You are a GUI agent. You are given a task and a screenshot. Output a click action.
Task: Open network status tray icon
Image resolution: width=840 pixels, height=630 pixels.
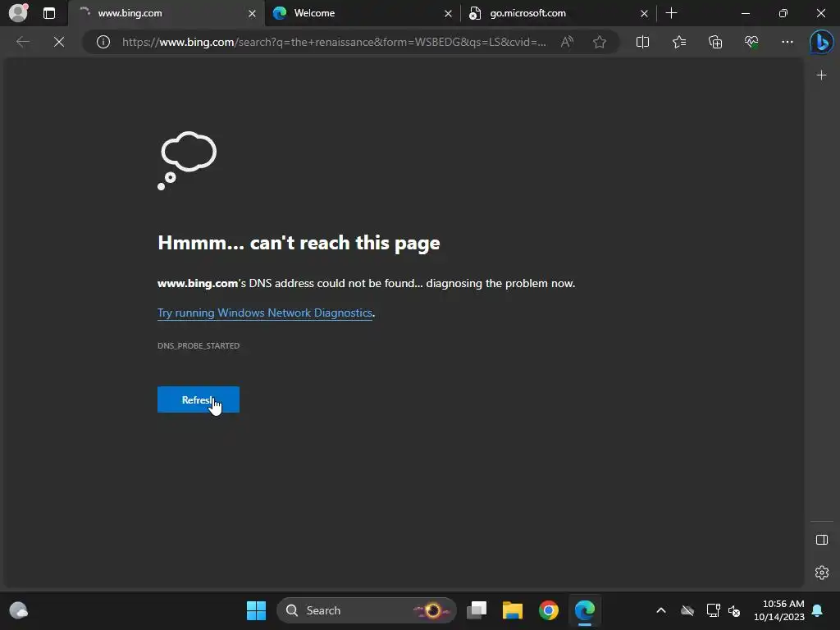point(713,610)
